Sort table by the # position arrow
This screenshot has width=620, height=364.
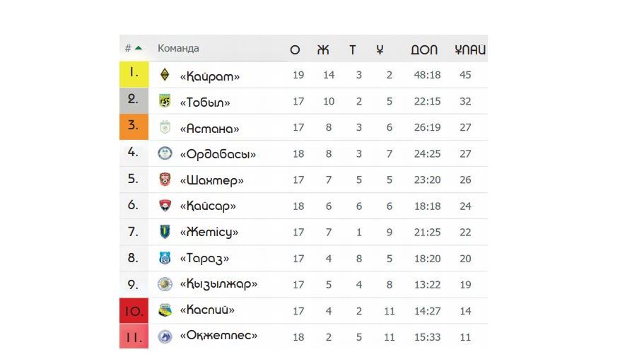pos(139,48)
